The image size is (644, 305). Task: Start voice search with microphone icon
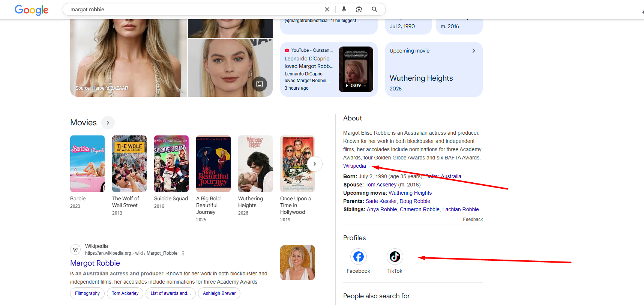[344, 9]
